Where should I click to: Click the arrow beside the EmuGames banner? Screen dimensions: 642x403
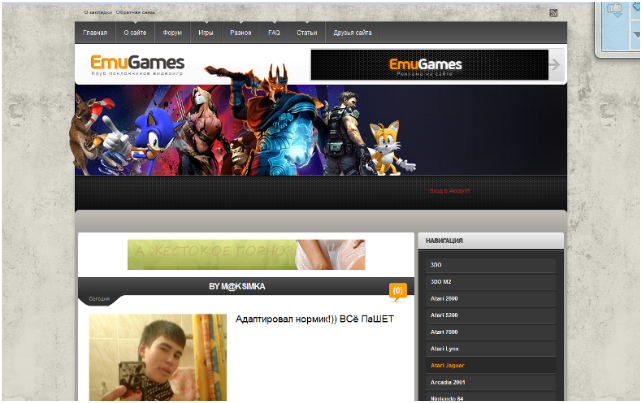tap(554, 64)
